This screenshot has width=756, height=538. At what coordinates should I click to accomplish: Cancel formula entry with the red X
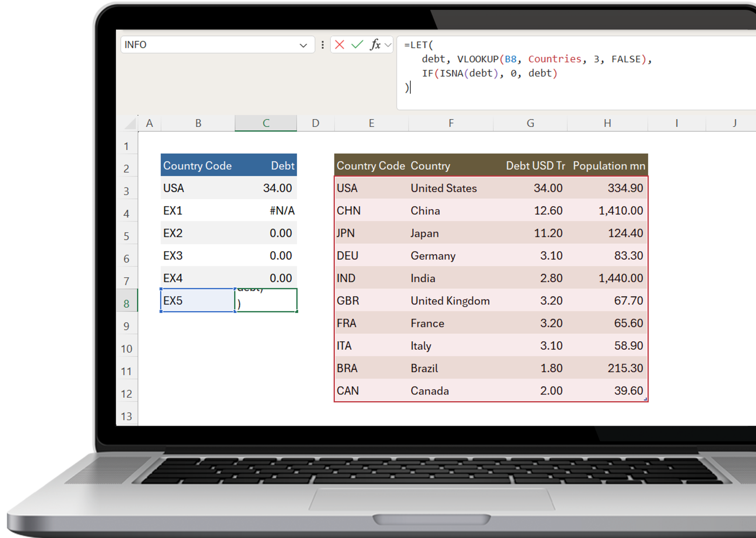pos(339,44)
